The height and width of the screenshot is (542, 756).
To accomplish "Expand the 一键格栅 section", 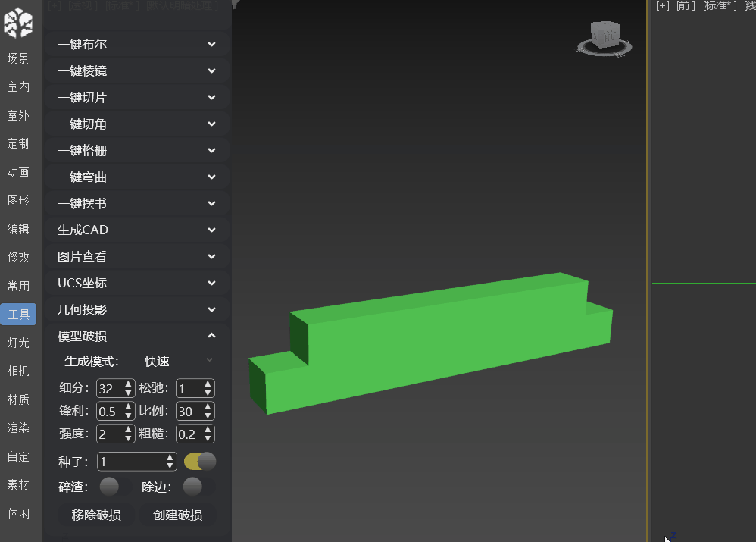I will [x=137, y=151].
